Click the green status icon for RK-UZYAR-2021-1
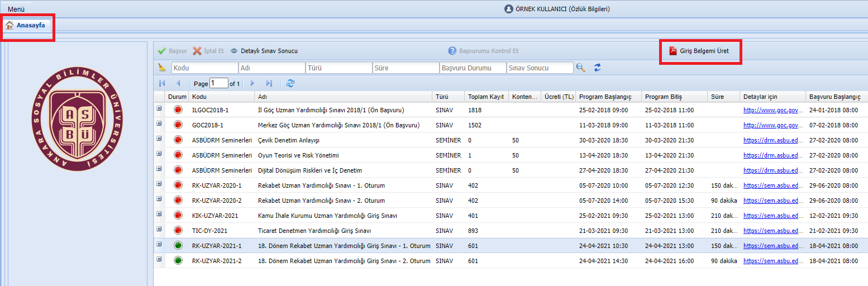The image size is (868, 286). coord(178,246)
